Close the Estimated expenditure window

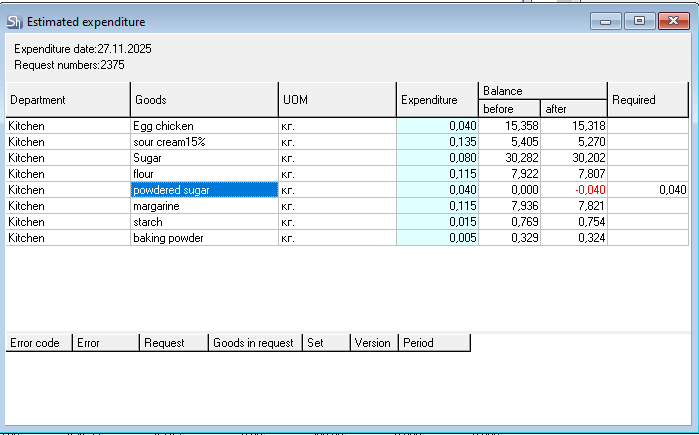point(671,21)
